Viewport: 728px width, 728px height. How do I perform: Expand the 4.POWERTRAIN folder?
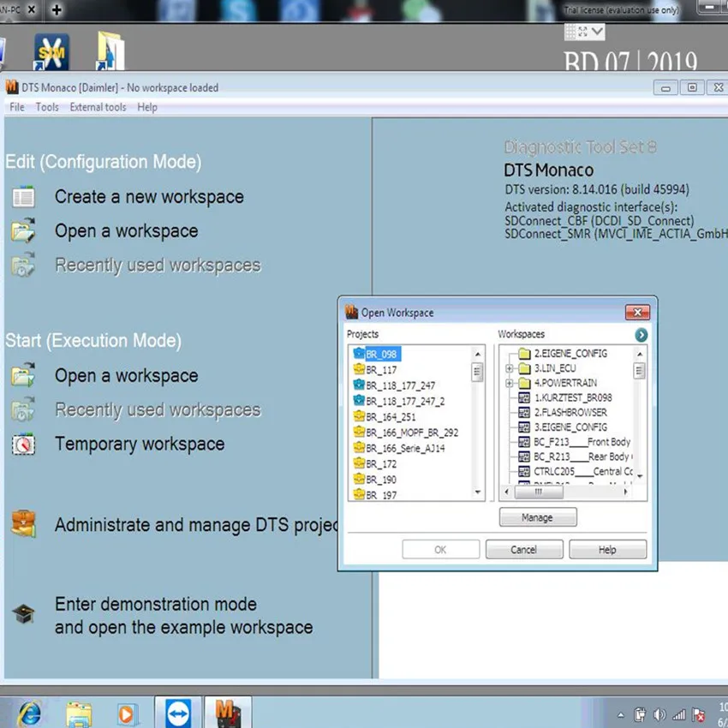click(x=510, y=384)
